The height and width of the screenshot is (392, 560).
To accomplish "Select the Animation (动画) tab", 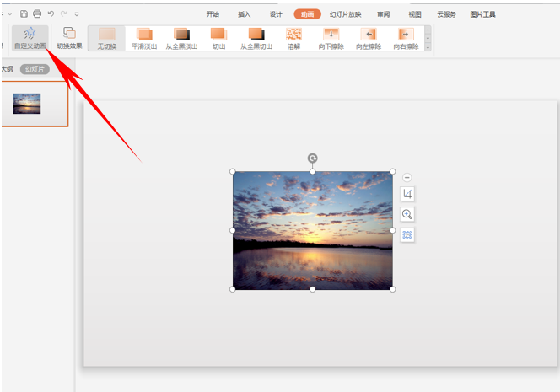I will tap(307, 14).
